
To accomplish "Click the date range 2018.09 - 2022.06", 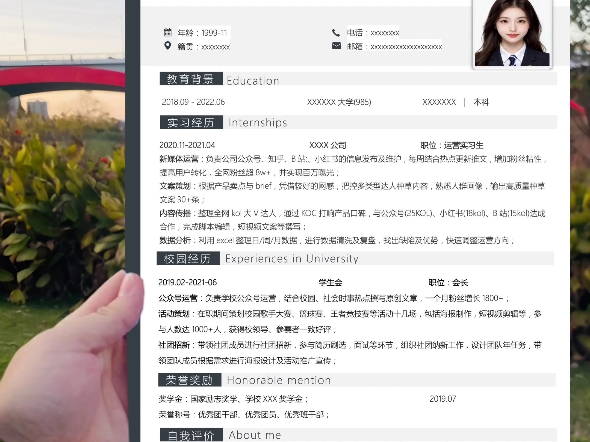I will point(193,102).
